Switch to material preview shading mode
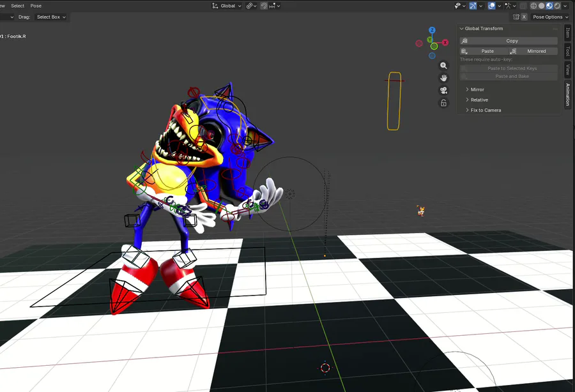The height and width of the screenshot is (392, 575). 549,6
